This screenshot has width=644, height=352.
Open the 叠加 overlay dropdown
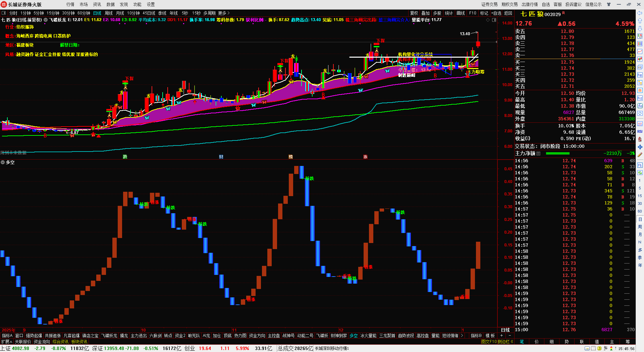(x=426, y=13)
